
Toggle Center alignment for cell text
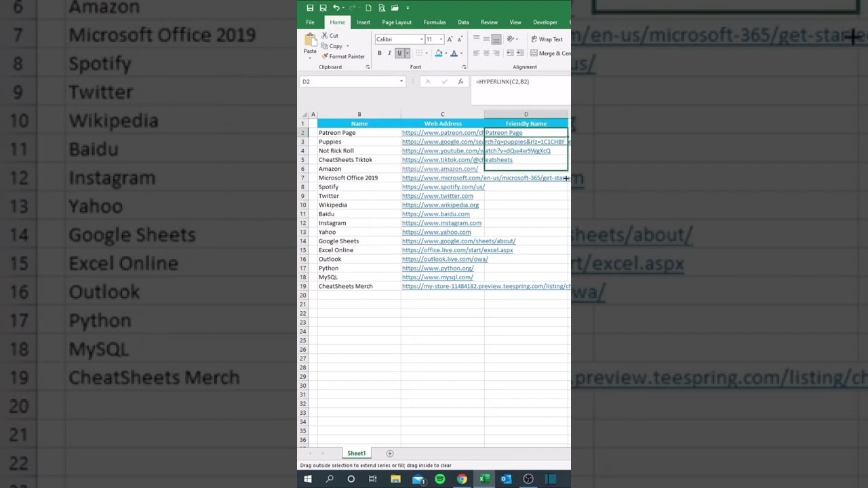click(x=486, y=54)
